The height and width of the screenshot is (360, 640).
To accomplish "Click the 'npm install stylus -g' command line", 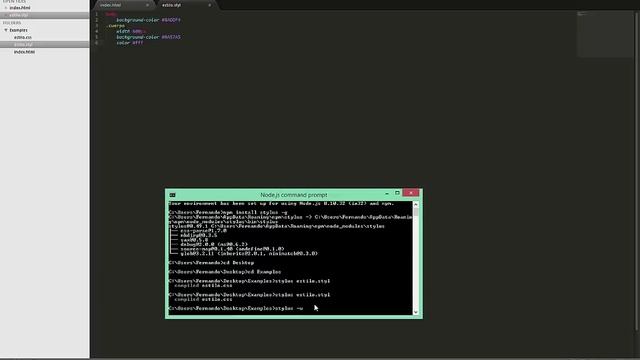I will click(228, 213).
